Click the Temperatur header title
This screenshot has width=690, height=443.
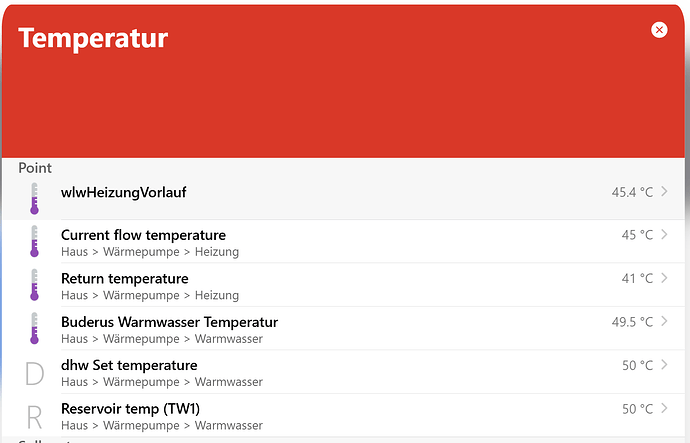pos(93,39)
